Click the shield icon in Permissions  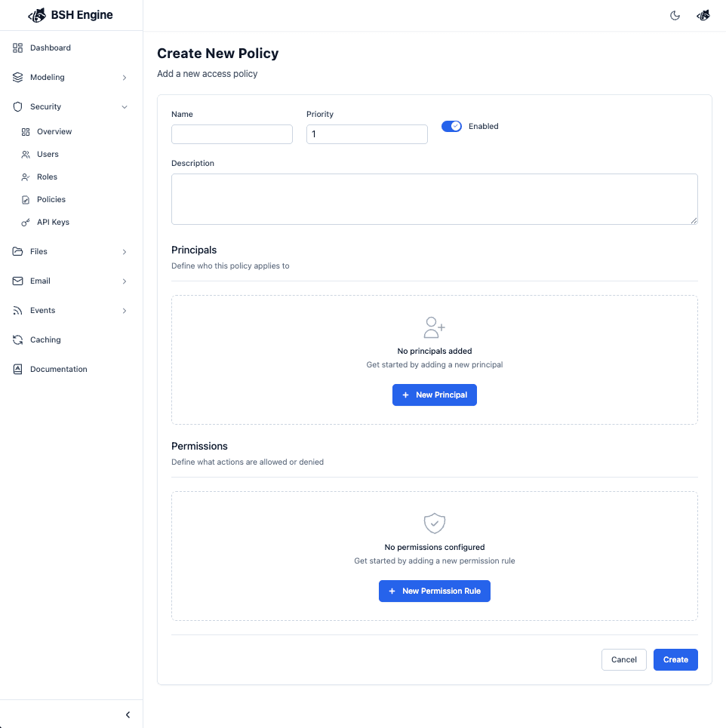(434, 524)
